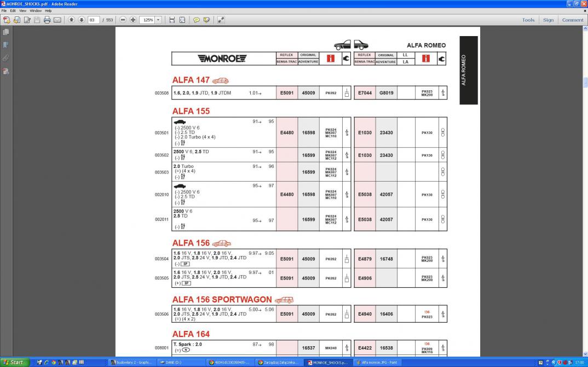Viewport: 588px width, 367px height.
Task: Select the highlight text tool
Action: click(x=206, y=20)
